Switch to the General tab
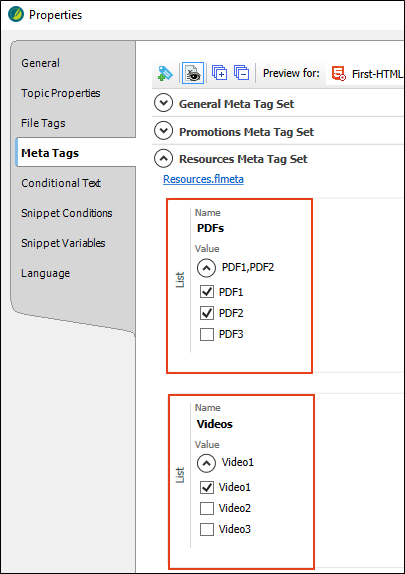Viewport: 405px width, 574px height. tap(40, 63)
